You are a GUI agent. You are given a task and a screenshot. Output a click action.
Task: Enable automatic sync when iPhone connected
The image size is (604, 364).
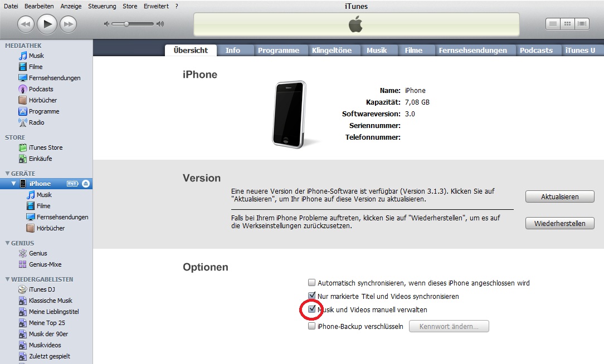pos(311,283)
